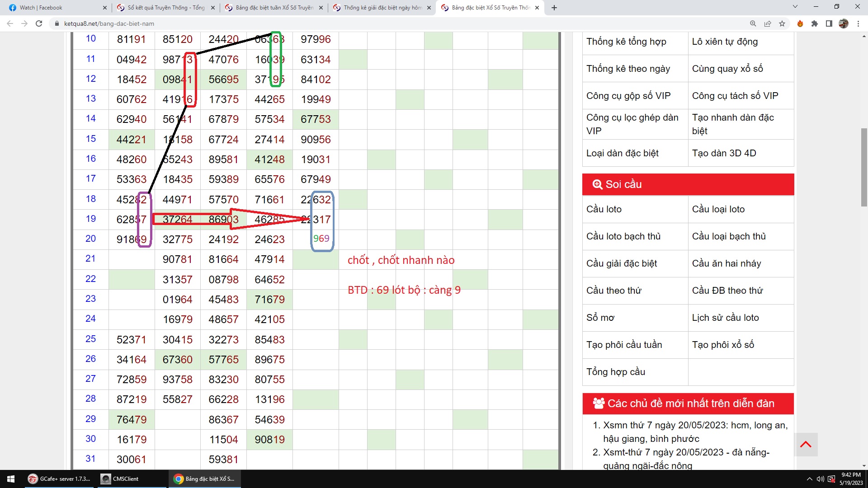Click the red scroll-to-top arrow button

click(806, 445)
